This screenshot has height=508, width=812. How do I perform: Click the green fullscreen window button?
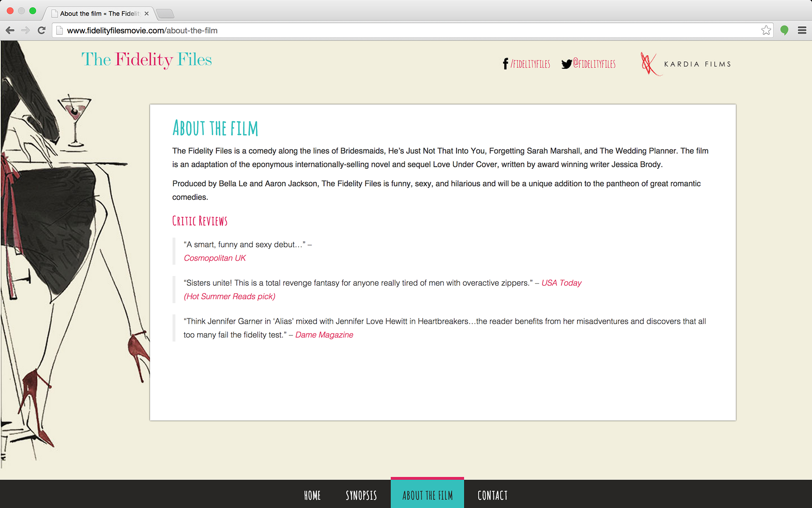33,11
